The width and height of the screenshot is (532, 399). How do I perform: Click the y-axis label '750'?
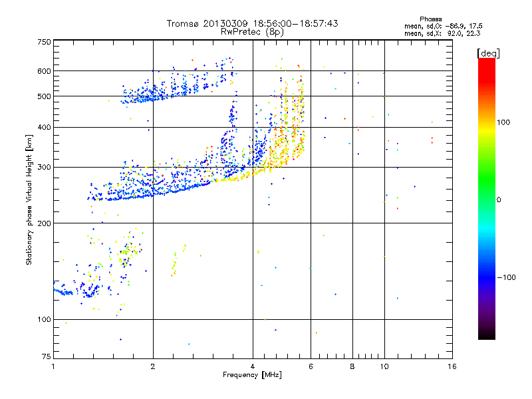tap(44, 42)
